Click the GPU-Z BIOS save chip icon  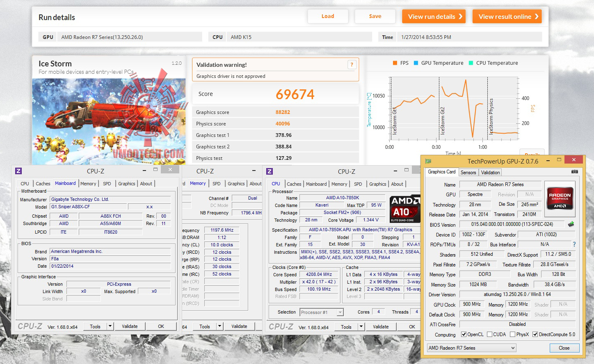click(x=571, y=224)
